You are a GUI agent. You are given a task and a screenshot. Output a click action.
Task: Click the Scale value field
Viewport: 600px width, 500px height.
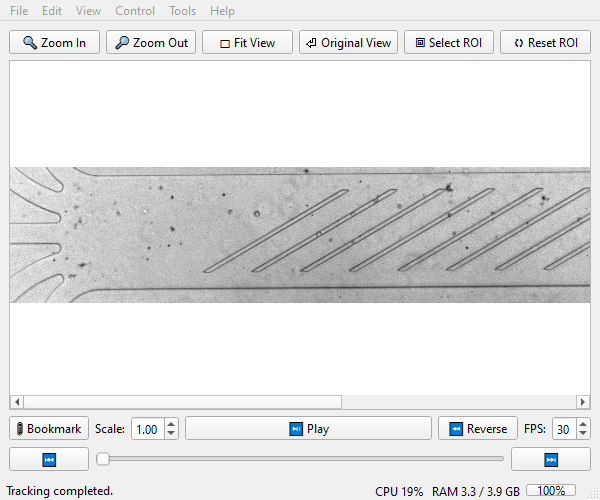148,429
